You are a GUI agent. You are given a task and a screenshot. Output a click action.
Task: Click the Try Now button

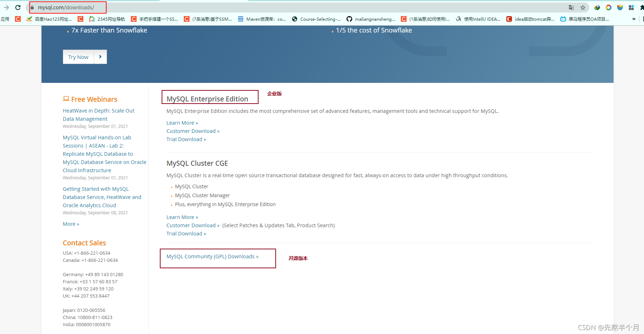click(x=78, y=57)
